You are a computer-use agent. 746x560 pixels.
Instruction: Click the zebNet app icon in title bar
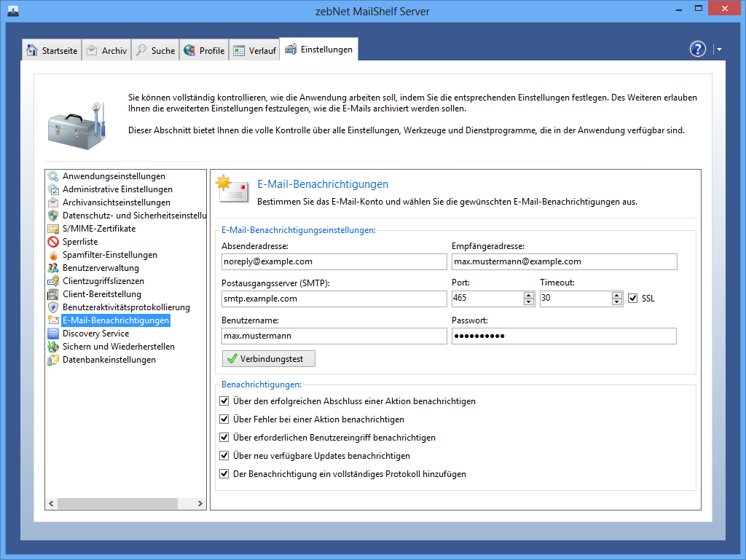[x=13, y=11]
